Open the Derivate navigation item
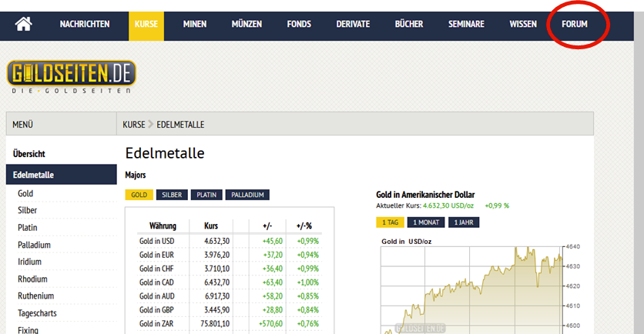 tap(353, 24)
